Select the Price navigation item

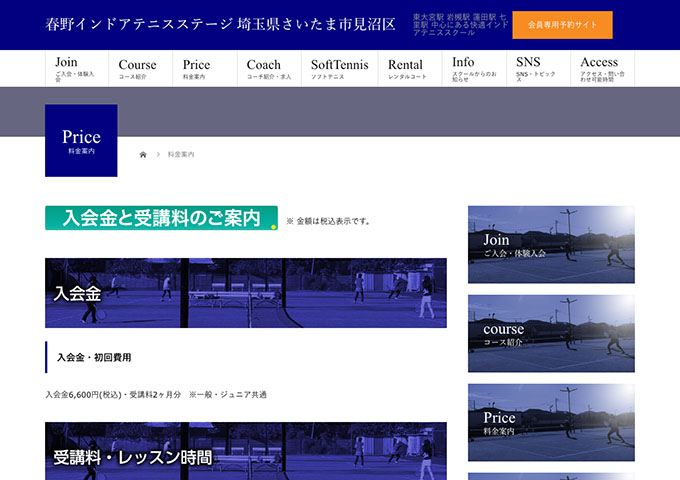205,69
